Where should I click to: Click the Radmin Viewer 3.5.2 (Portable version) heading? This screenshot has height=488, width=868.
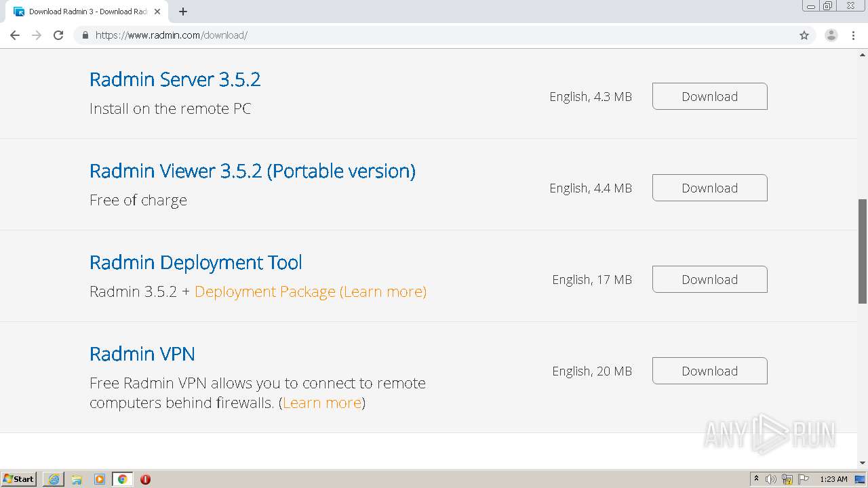(252, 171)
